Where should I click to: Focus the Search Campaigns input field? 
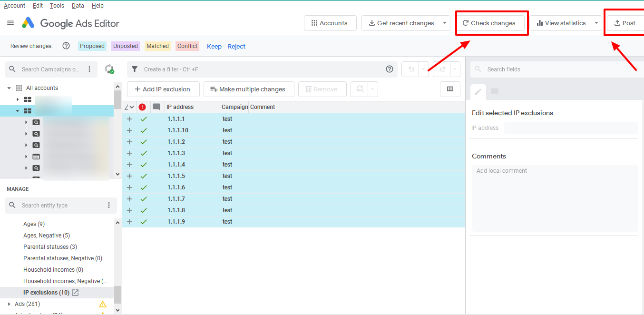pyautogui.click(x=50, y=69)
